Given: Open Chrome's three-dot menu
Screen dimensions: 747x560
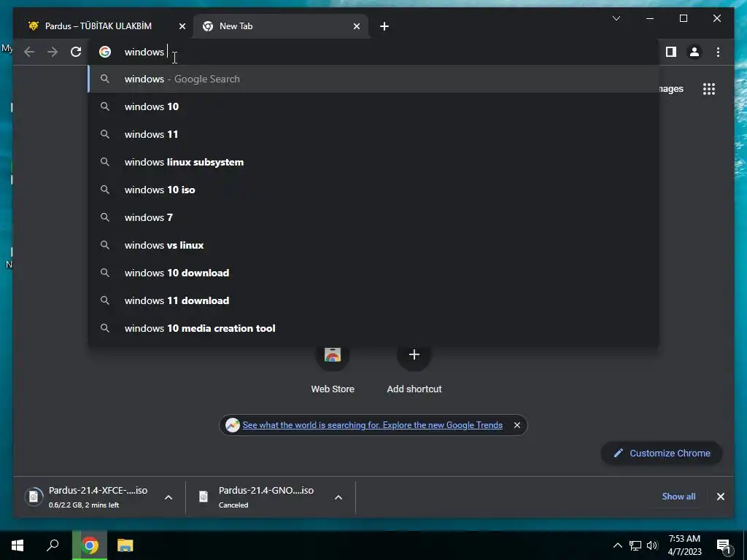Looking at the screenshot, I should click(718, 52).
